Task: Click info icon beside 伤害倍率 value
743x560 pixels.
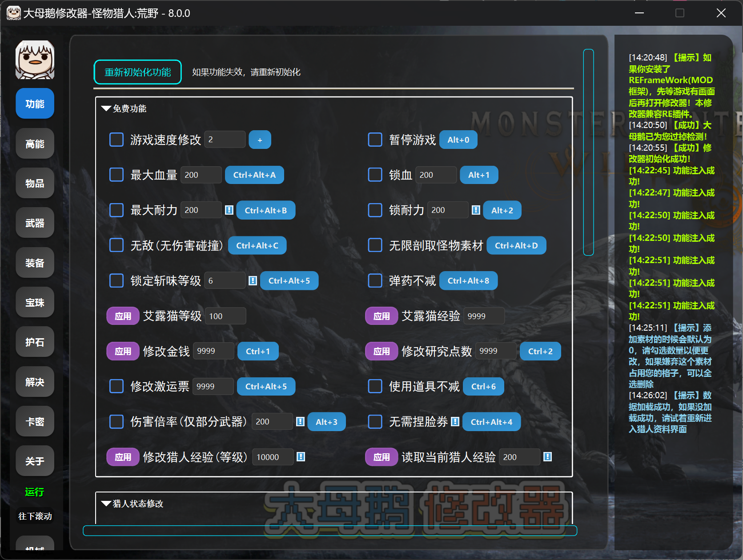Action: click(300, 422)
